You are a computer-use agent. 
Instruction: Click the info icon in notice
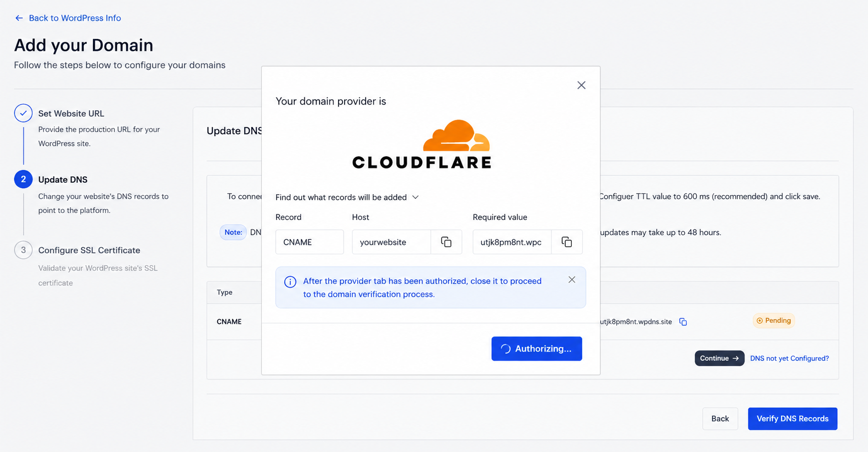click(x=290, y=282)
